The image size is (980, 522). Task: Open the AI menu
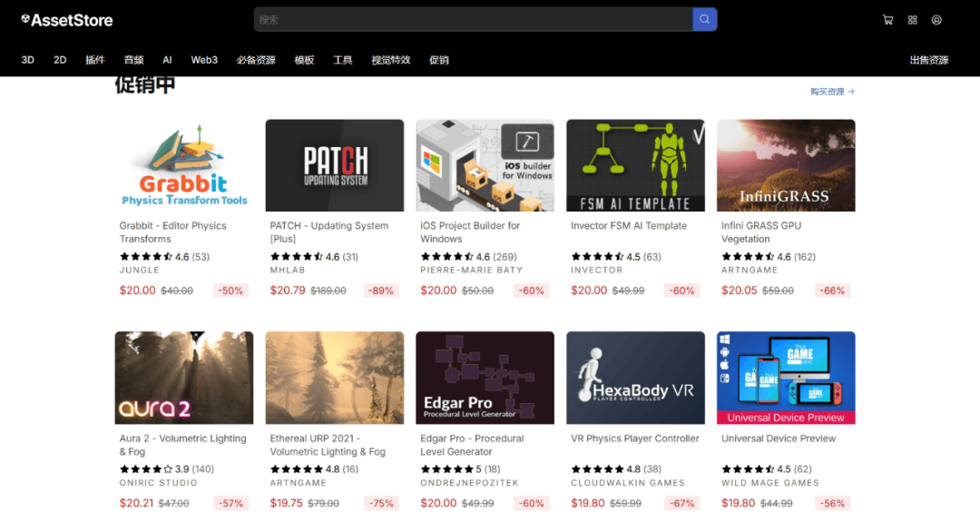(x=167, y=60)
